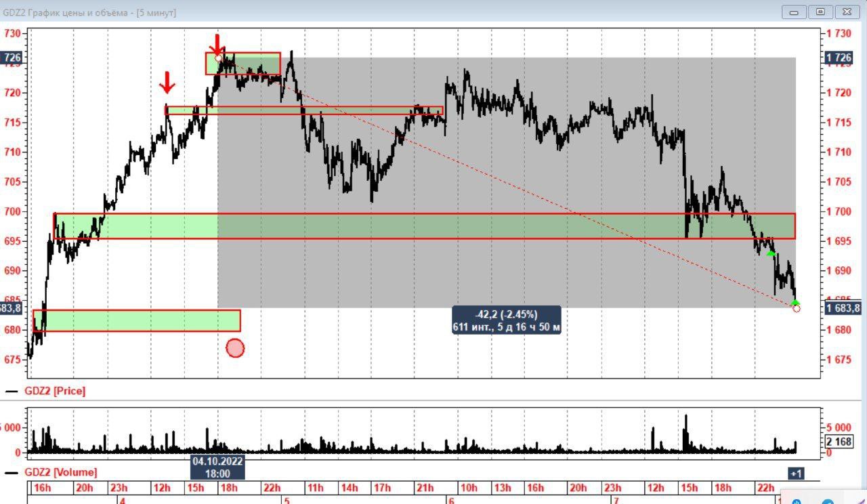Click the 14h label on time axis
Viewport: 867px width, 504px height.
(x=350, y=488)
